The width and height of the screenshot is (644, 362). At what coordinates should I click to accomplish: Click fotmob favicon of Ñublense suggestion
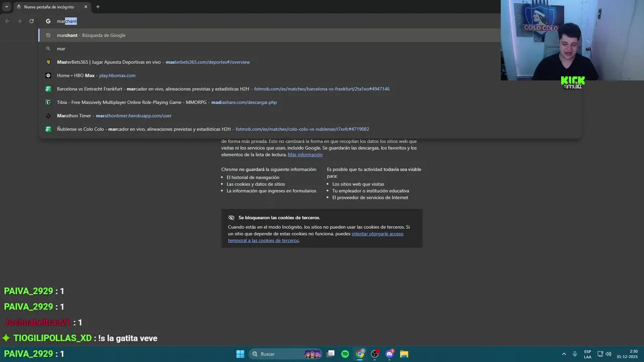pos(48,129)
